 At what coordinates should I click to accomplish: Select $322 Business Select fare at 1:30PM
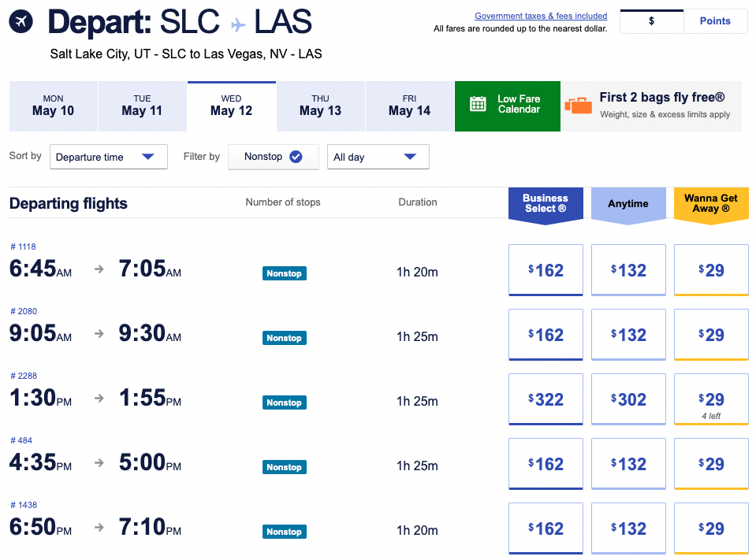[x=546, y=400]
